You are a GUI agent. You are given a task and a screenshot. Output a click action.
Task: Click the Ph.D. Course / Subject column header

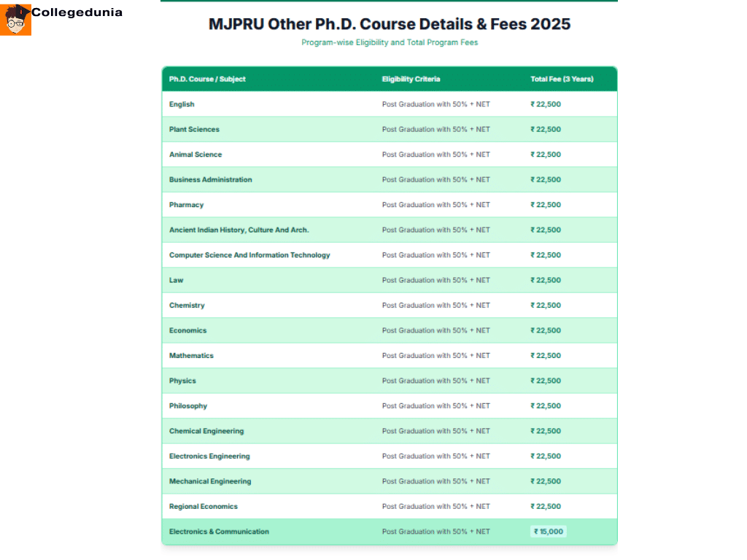coord(208,79)
